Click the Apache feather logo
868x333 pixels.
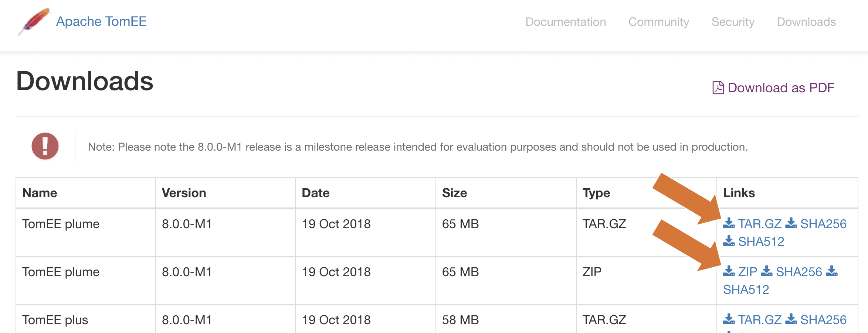(34, 21)
